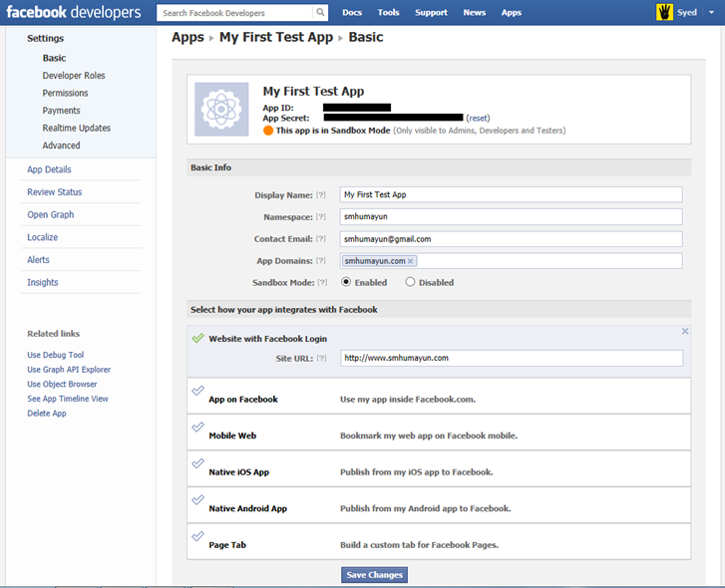This screenshot has height=588, width=725.
Task: Click the checkmark icon for Mobile Web
Action: pyautogui.click(x=197, y=428)
